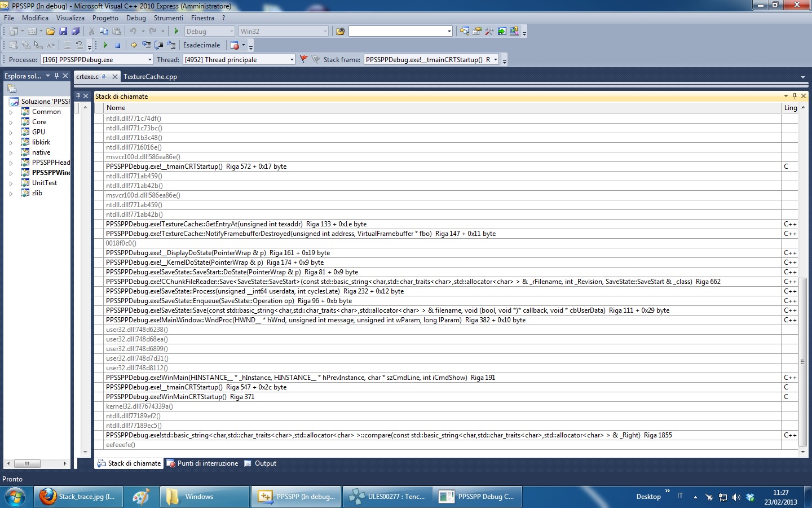Image resolution: width=812 pixels, height=508 pixels.
Task: Select the TextureCache::GetEntryAt stack frame
Action: tap(236, 224)
